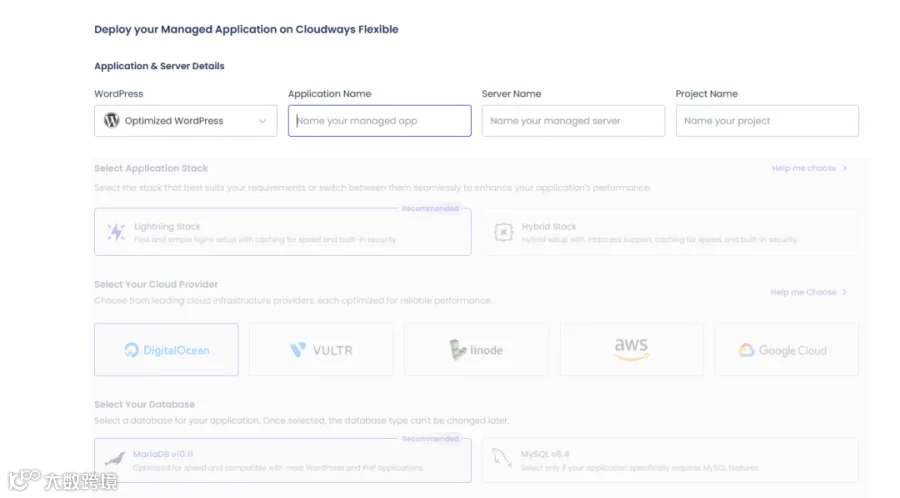Click the Hybrid Stack icon
This screenshot has width=900, height=498.
pyautogui.click(x=503, y=232)
